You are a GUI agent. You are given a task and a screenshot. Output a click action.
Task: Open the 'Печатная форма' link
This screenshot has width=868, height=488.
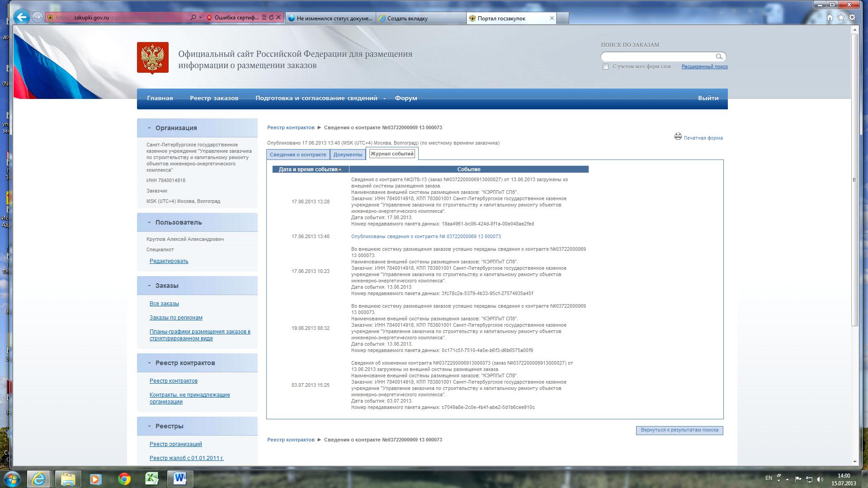703,138
